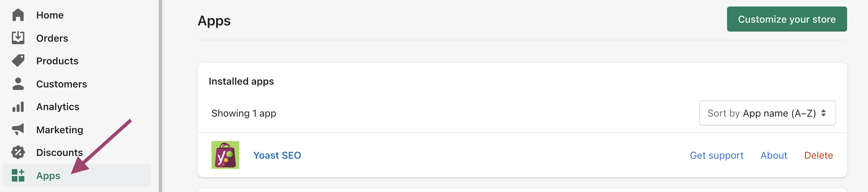
Task: Select the Home icon in the sidebar
Action: [18, 15]
